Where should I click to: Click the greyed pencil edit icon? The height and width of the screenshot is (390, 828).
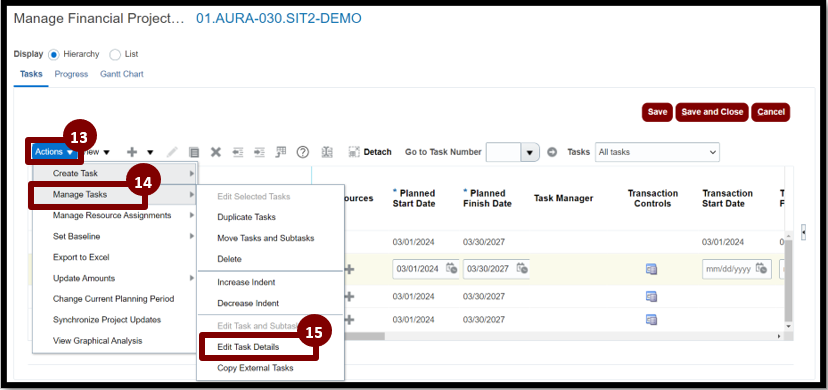[172, 152]
